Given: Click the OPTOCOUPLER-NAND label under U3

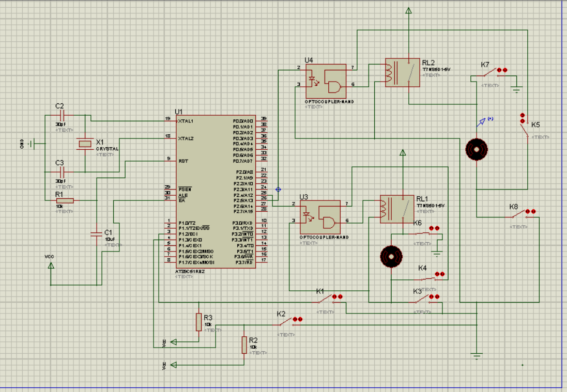Looking at the screenshot, I should click(324, 238).
